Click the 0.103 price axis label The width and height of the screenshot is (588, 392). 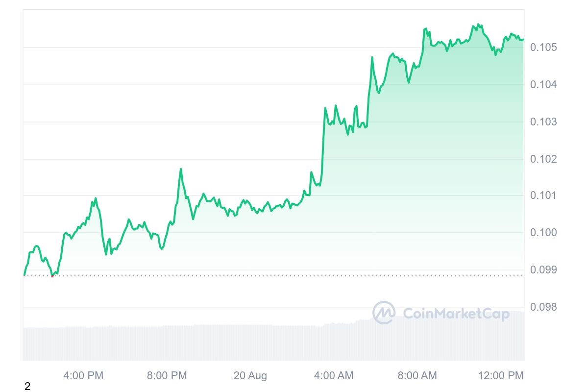(x=544, y=122)
